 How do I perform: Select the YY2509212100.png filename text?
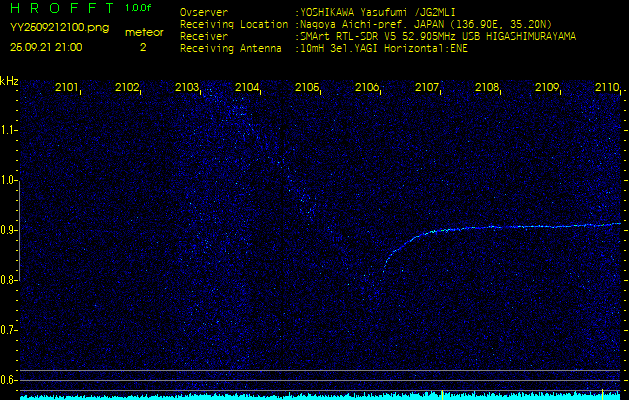pos(52,29)
